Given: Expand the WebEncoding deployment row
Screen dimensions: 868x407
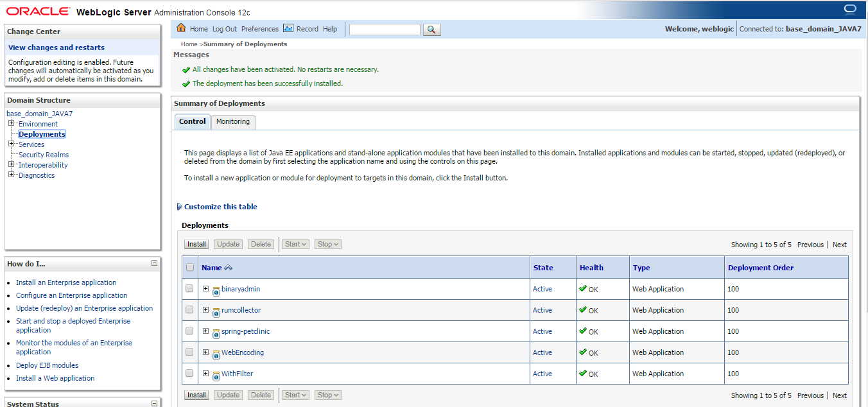Looking at the screenshot, I should [206, 352].
